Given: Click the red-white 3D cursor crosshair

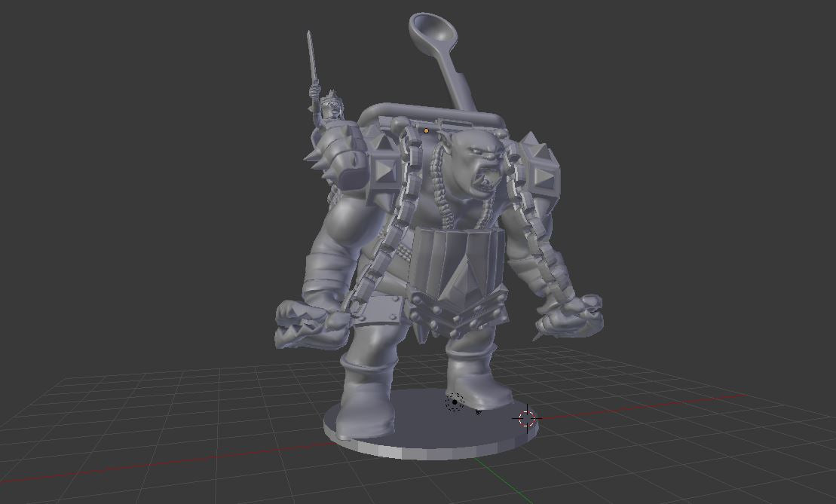Looking at the screenshot, I should 526,418.
